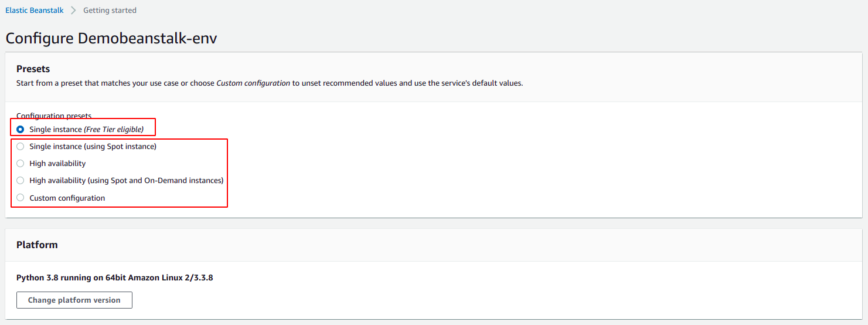Click the Python 3.8 Amazon Linux 2 platform text
Screen dimensions: 868x325
114,277
